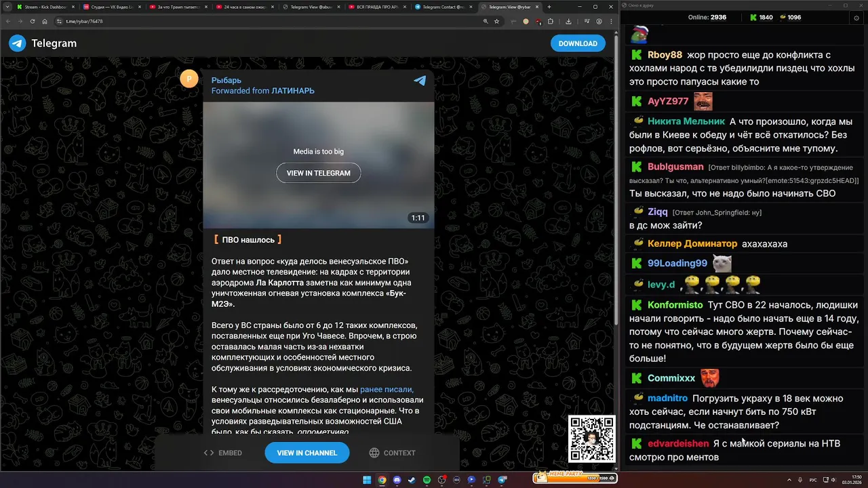Open Spotify from the taskbar

(427, 480)
